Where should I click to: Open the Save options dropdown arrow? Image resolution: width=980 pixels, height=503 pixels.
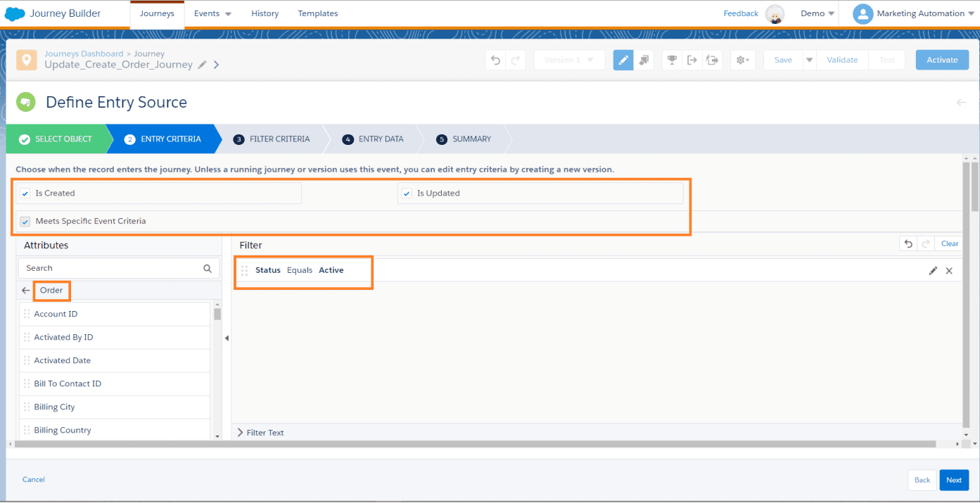pyautogui.click(x=809, y=60)
